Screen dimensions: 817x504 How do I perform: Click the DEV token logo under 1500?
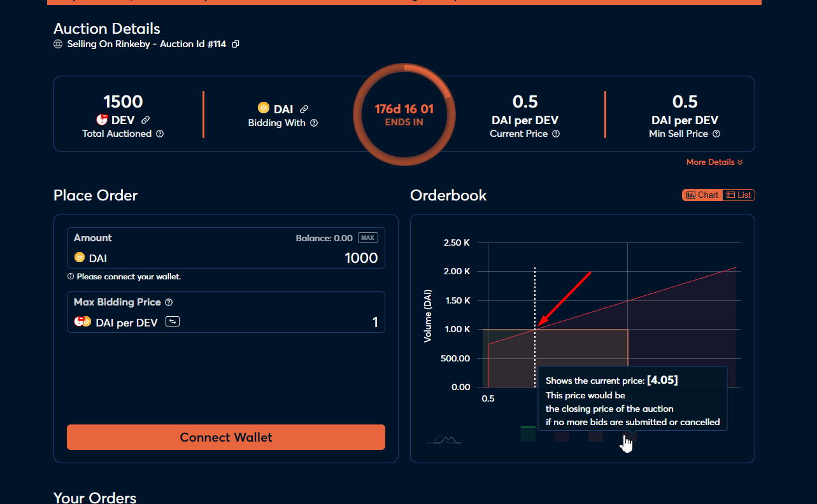pyautogui.click(x=102, y=120)
